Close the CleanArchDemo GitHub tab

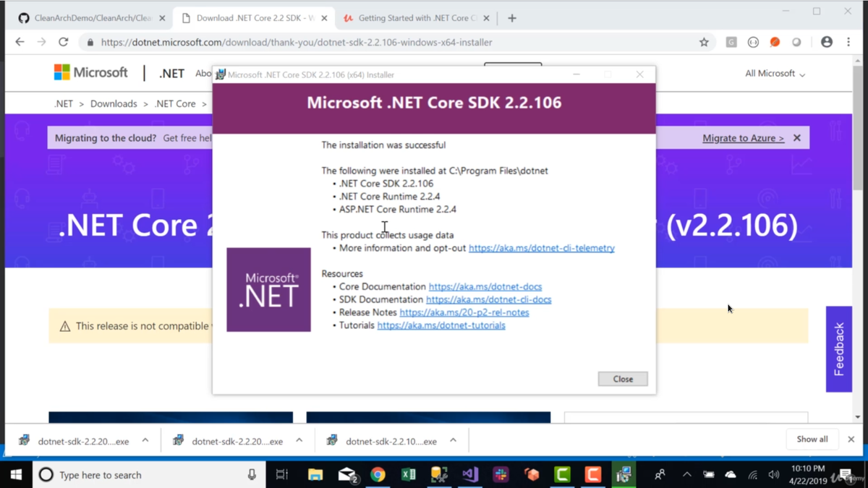click(x=161, y=18)
